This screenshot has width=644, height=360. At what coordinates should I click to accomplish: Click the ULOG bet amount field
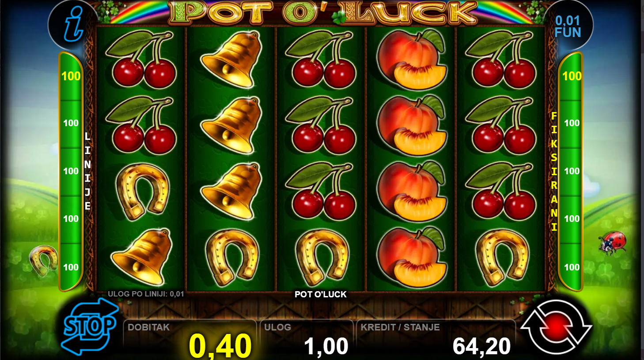coord(306,338)
